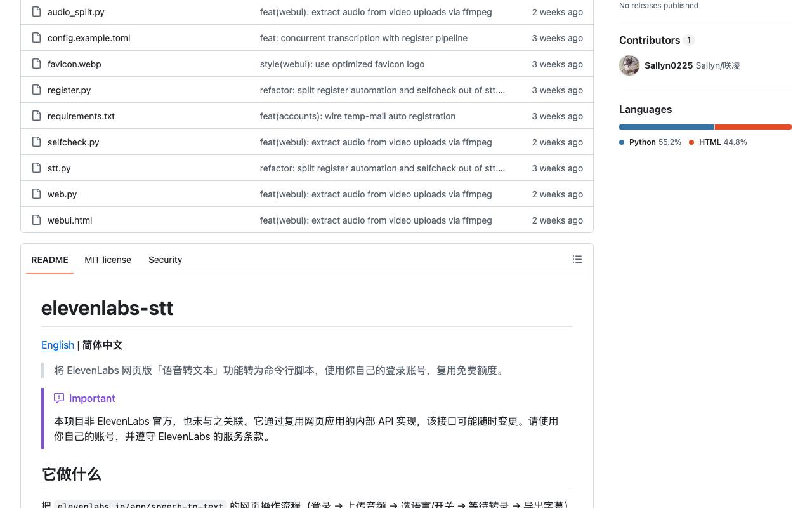
Task: Open the commit message on the selfcheck.py row
Action: [376, 142]
